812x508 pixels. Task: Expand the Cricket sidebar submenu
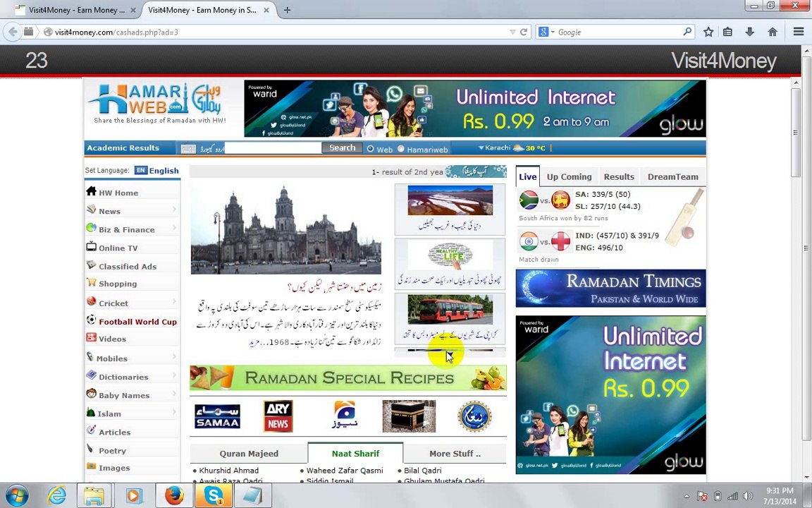(x=174, y=302)
